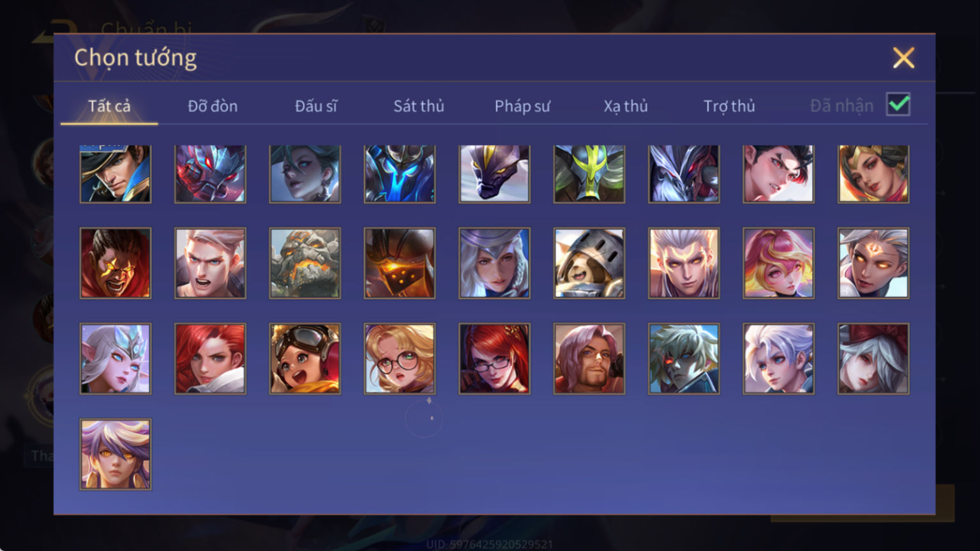Select the purple-haired hero in the last row
This screenshot has height=551, width=980.
[116, 454]
